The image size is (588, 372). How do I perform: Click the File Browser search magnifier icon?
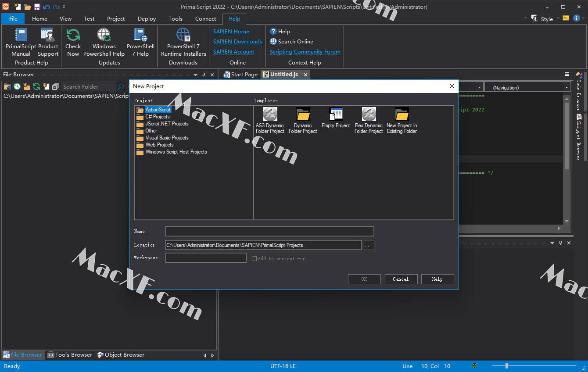121,86
